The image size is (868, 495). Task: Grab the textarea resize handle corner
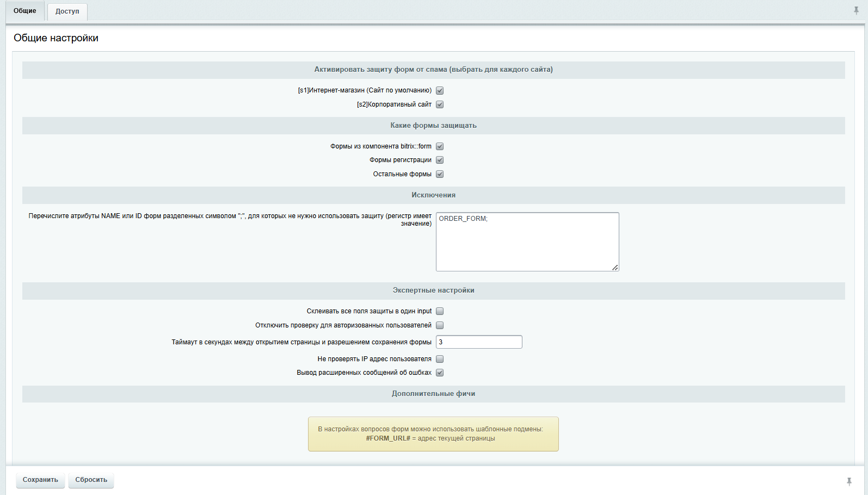tap(615, 267)
